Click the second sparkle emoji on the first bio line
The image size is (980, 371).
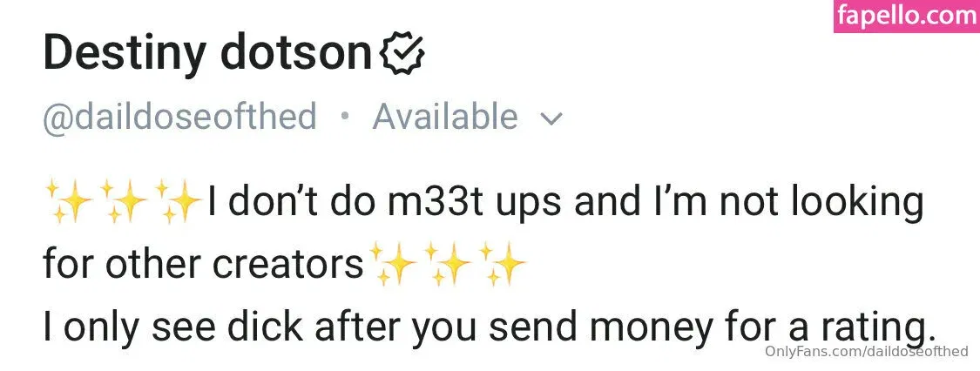pyautogui.click(x=124, y=202)
